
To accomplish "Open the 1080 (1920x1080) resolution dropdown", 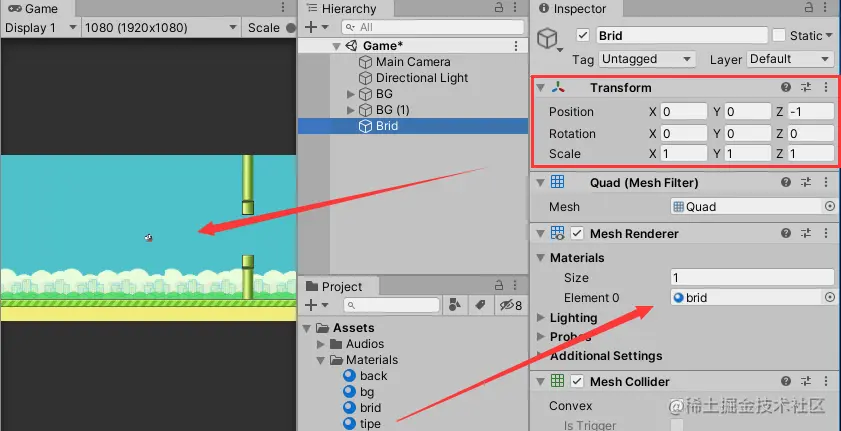I will coord(161,28).
